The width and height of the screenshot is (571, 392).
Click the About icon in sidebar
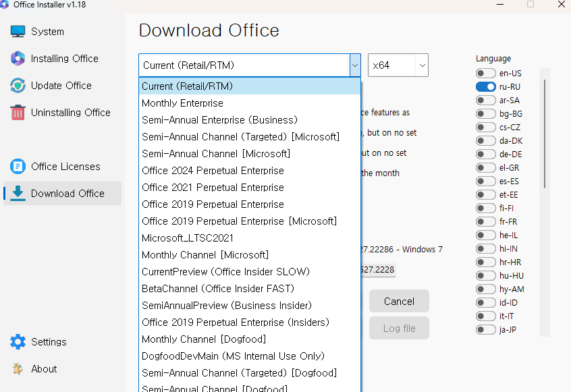click(18, 368)
